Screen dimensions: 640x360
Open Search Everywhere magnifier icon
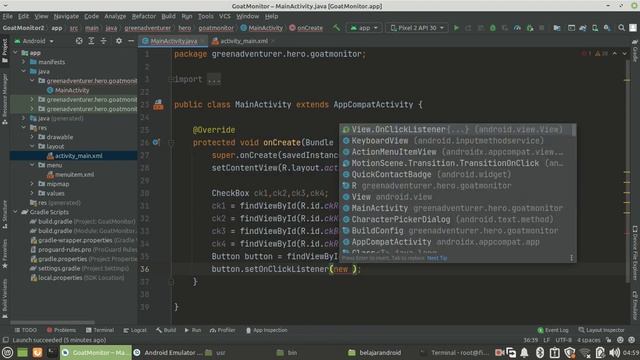pyautogui.click(x=621, y=28)
